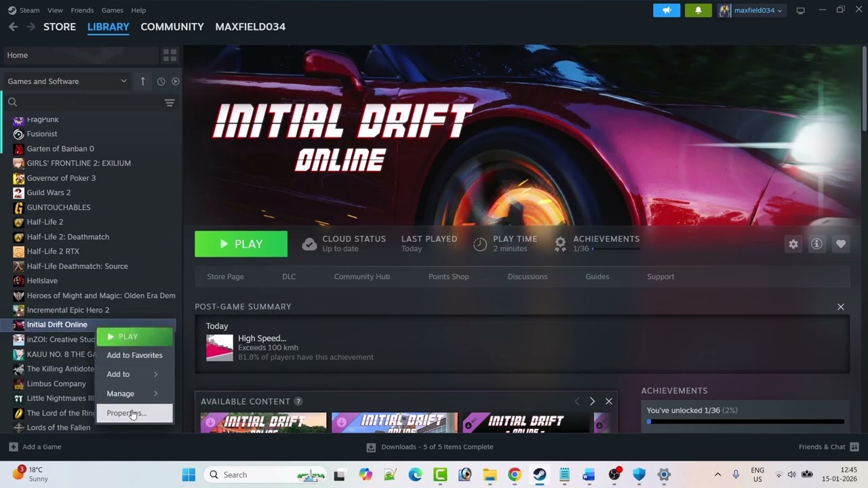Click the Fusionist game icon
The width and height of the screenshot is (868, 488).
pos(19,134)
